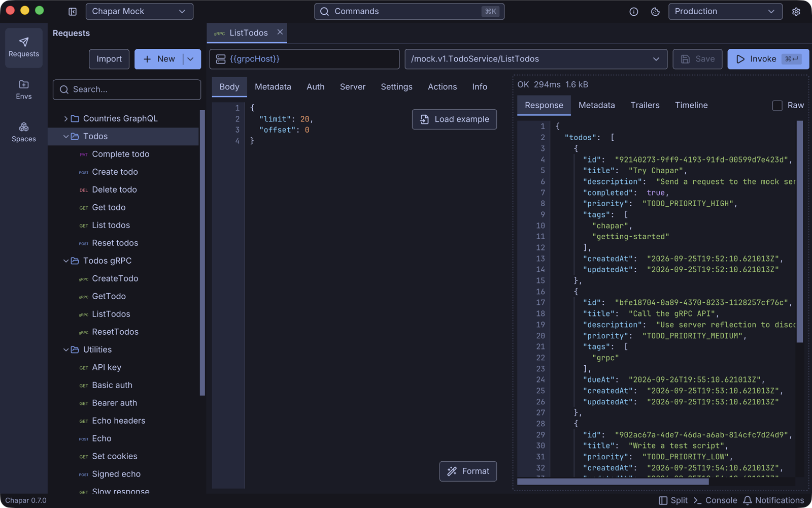
Task: Click the search magnifier icon in Requests
Action: pyautogui.click(x=64, y=89)
